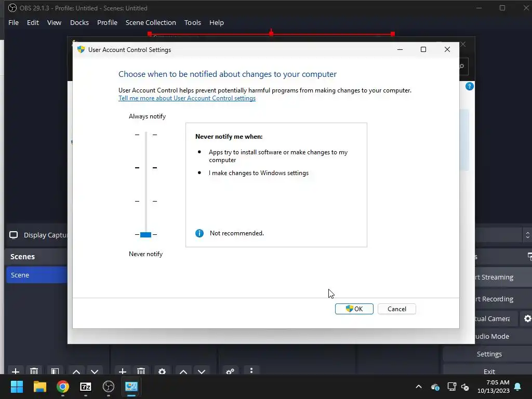
Task: Click 'Always notify' slider label
Action: click(147, 116)
